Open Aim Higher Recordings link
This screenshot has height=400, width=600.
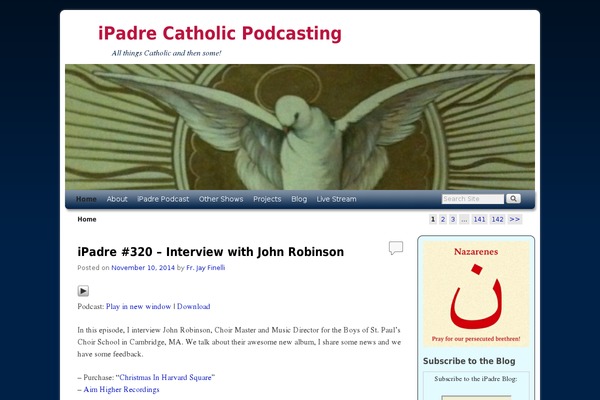point(121,389)
